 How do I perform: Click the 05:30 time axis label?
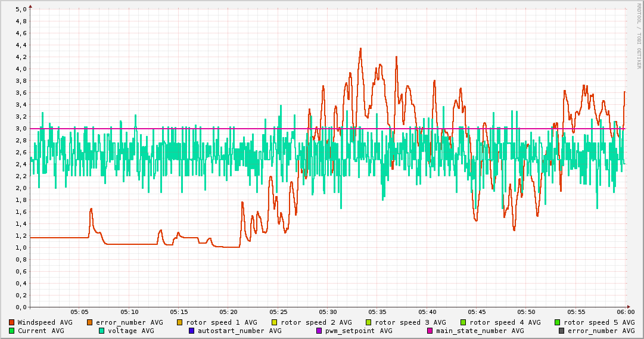point(328,312)
